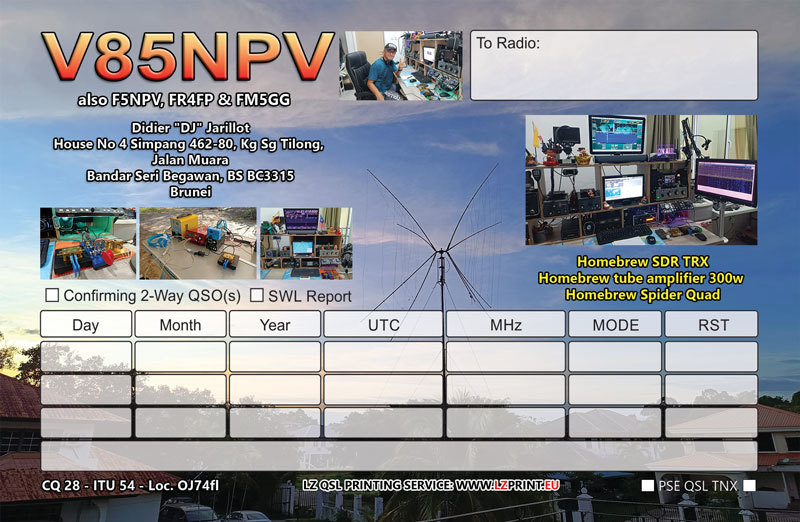This screenshot has width=800, height=522.
Task: Click the Month column header
Action: (x=180, y=324)
